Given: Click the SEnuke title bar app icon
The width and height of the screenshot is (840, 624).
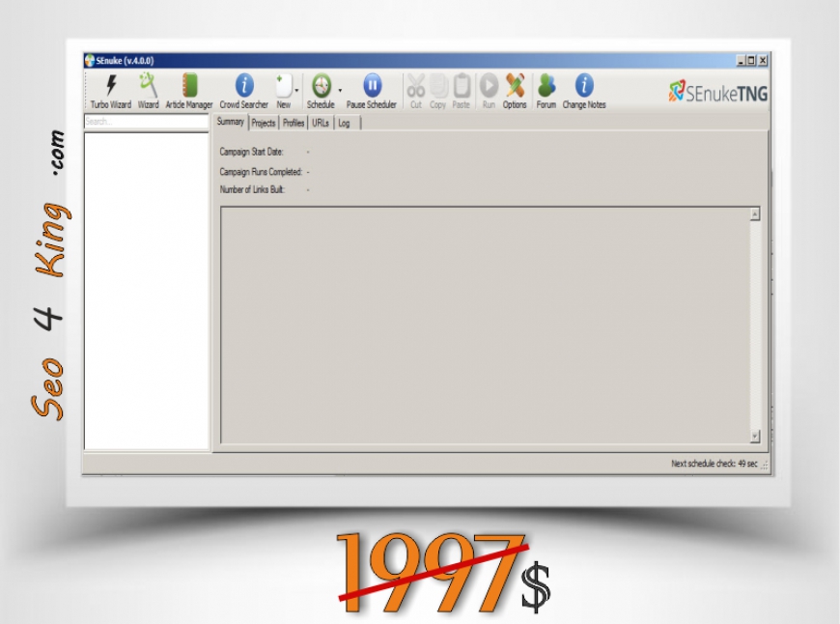Looking at the screenshot, I should pyautogui.click(x=90, y=61).
